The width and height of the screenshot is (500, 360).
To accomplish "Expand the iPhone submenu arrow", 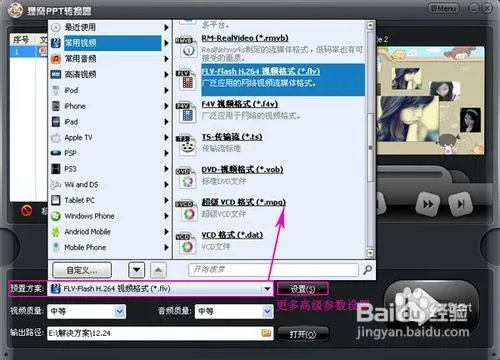I will coord(166,106).
